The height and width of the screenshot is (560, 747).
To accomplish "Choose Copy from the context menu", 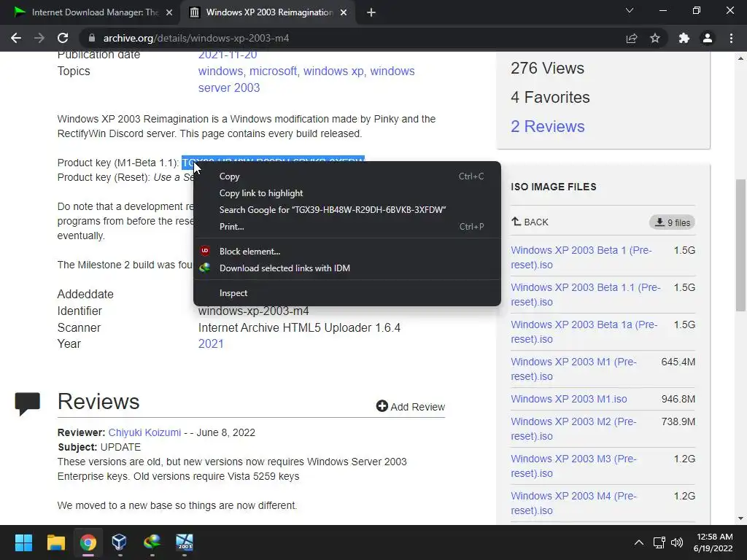I will (x=347, y=176).
